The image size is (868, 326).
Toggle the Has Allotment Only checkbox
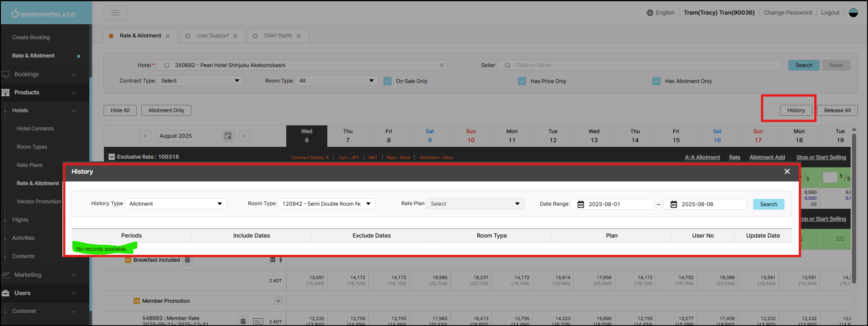[x=656, y=81]
